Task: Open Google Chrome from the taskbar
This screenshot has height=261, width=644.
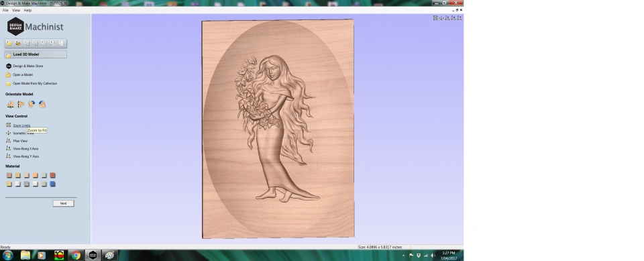Action: 76,255
